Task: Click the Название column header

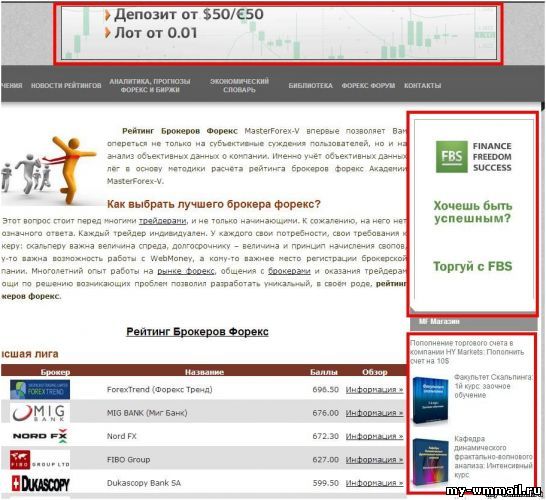Action: [204, 372]
